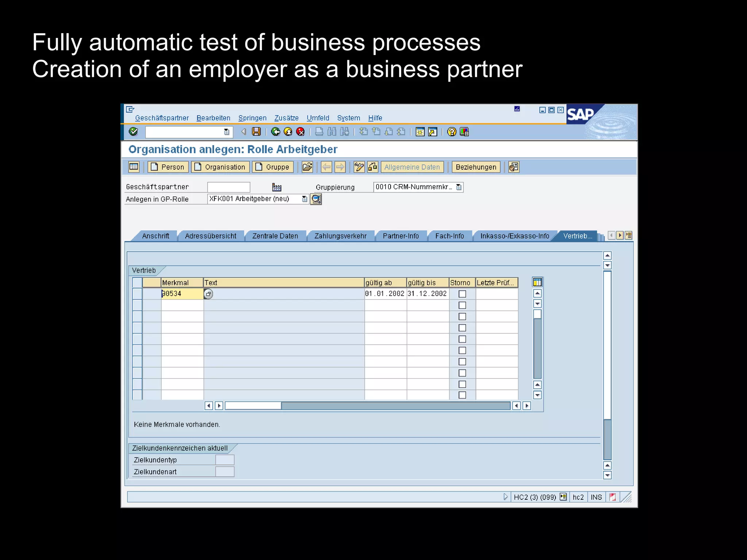Click the First Page icon

click(x=363, y=132)
